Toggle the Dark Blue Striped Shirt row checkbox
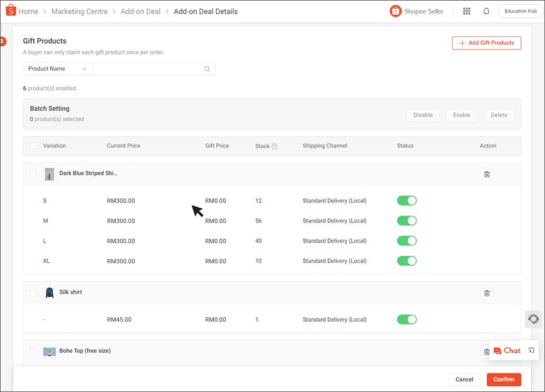The image size is (545, 392). (x=33, y=174)
